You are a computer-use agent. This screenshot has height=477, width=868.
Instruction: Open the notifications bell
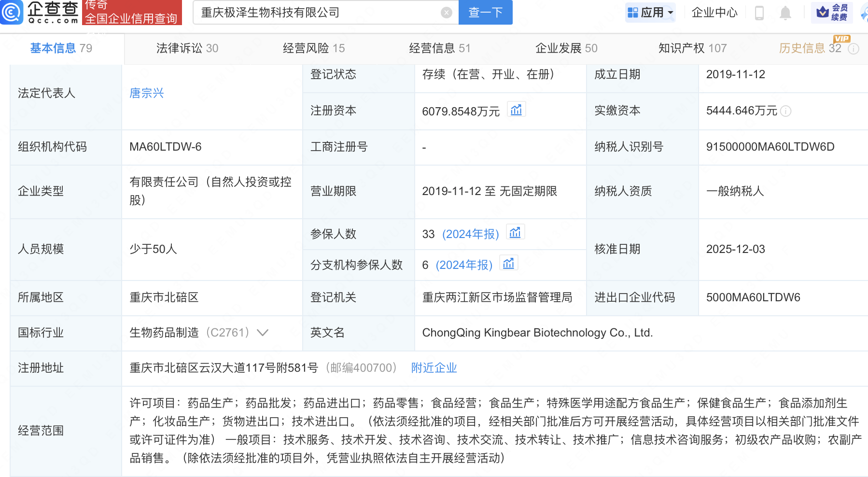785,13
